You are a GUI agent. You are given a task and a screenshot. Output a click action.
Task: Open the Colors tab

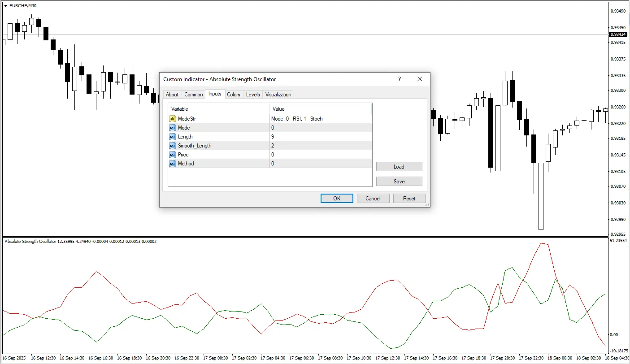233,94
